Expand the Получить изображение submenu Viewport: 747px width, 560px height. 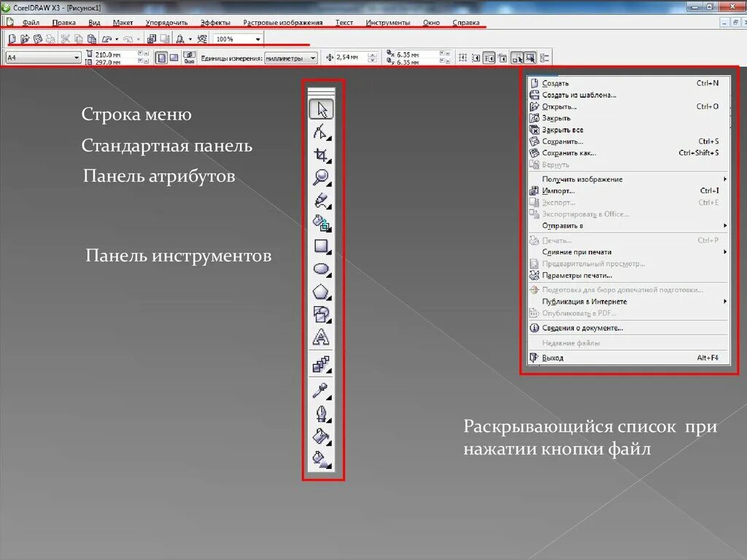[628, 179]
